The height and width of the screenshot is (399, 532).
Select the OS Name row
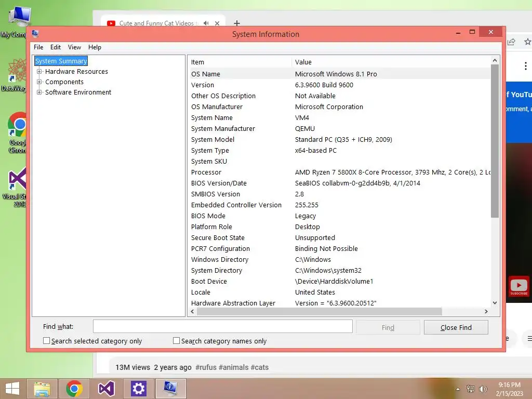tap(339, 74)
